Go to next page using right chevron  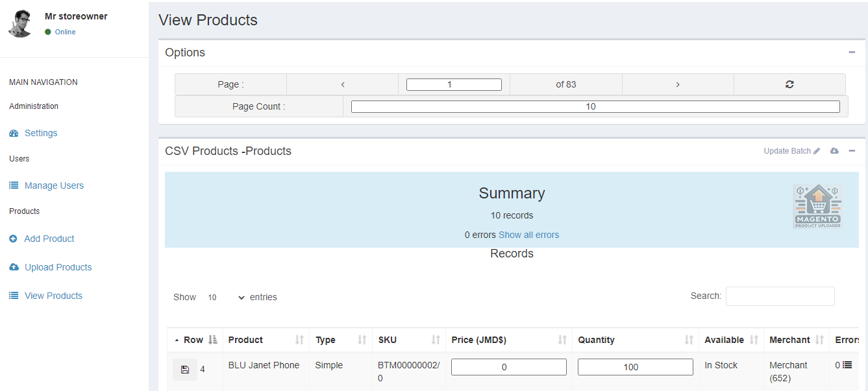tap(678, 84)
